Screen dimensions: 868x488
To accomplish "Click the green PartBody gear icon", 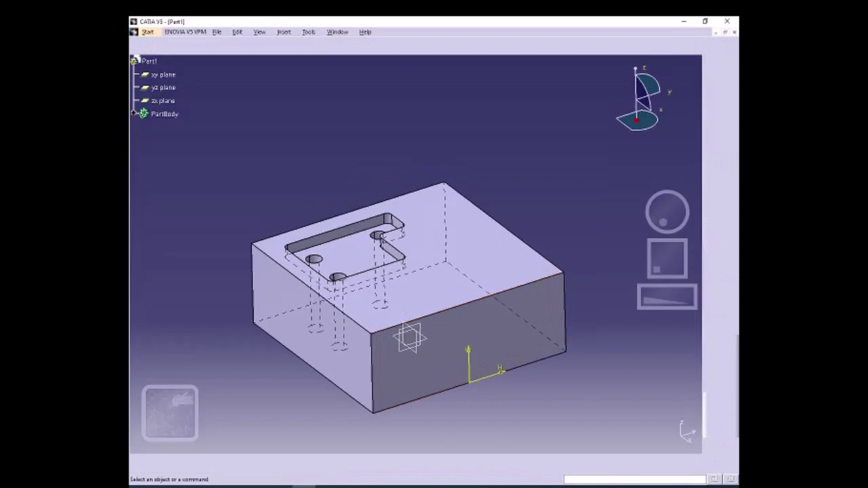I will tap(143, 114).
